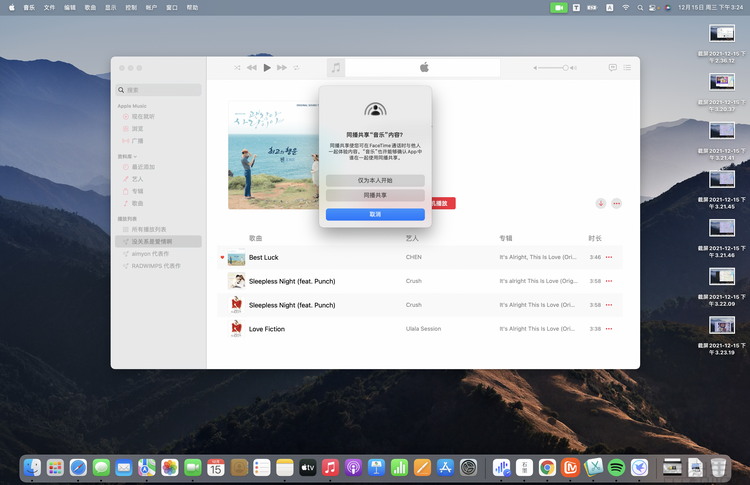Click the red shuffle play button
This screenshot has width=750, height=485.
pos(443,203)
